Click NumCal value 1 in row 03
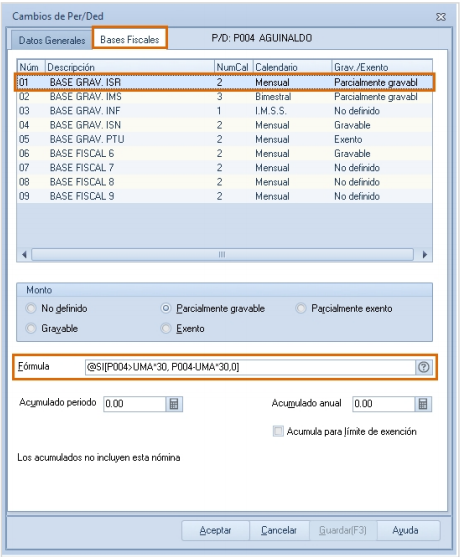Image resolution: width=460 pixels, height=557 pixels. 219,111
